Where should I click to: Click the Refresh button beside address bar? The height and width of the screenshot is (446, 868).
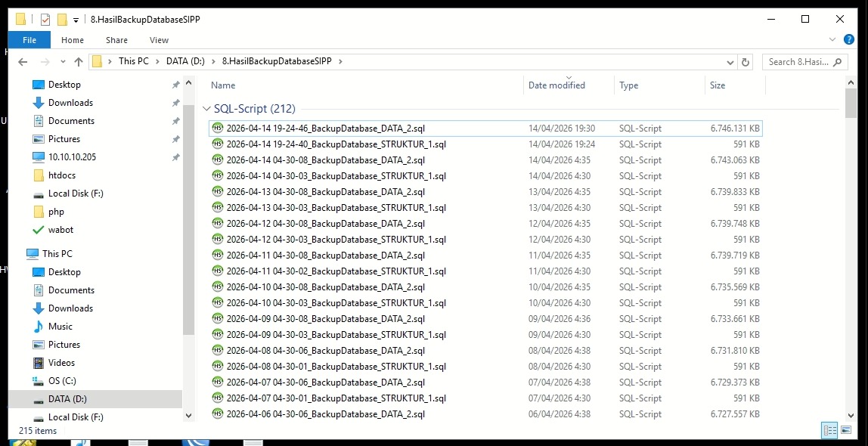pyautogui.click(x=746, y=62)
